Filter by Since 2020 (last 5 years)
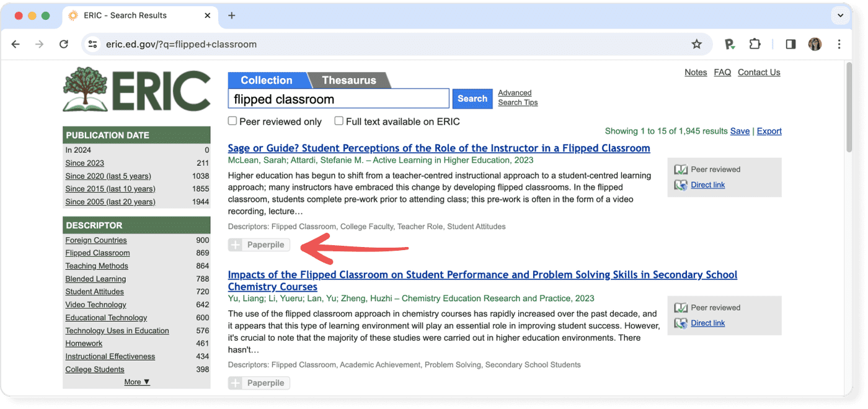 pyautogui.click(x=108, y=176)
